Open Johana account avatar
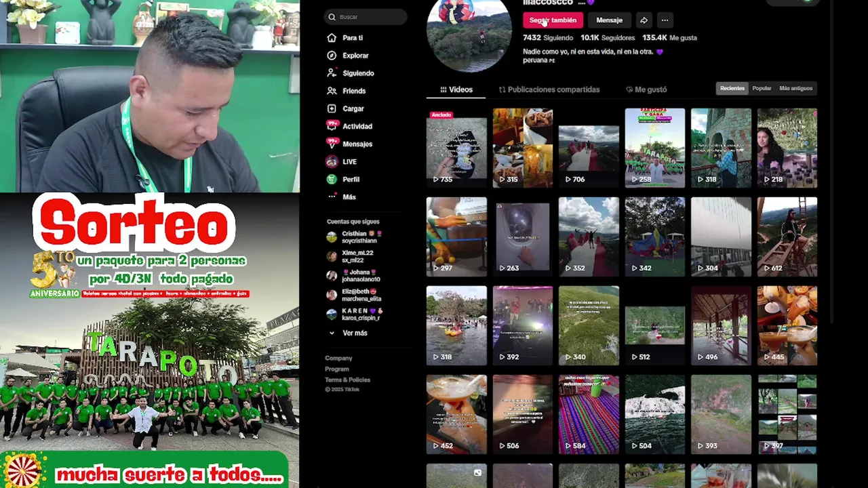This screenshot has height=488, width=868. click(x=332, y=275)
